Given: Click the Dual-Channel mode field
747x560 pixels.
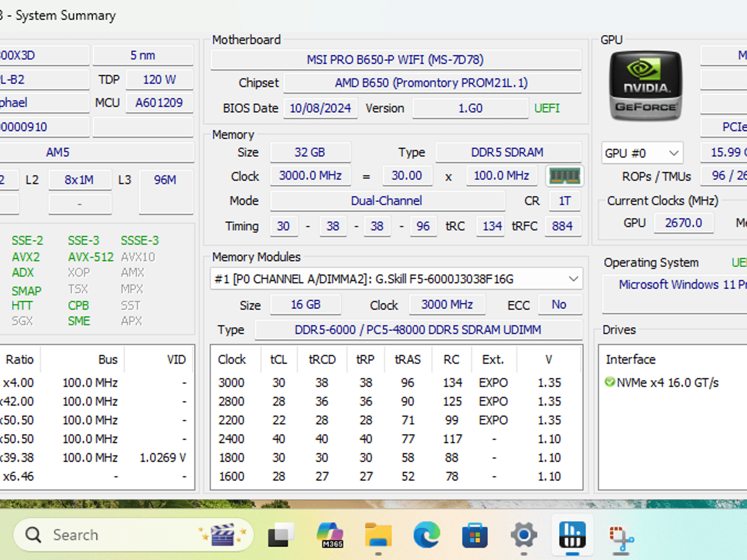Looking at the screenshot, I should [x=387, y=201].
